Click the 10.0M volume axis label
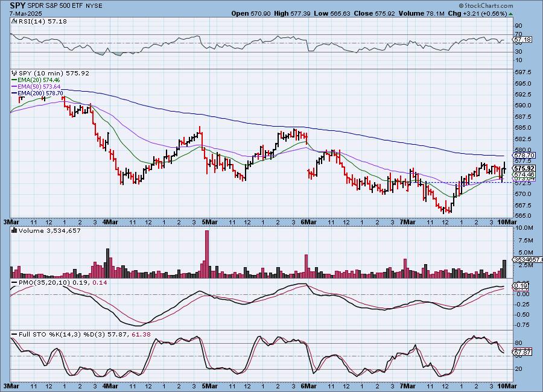 (524, 228)
